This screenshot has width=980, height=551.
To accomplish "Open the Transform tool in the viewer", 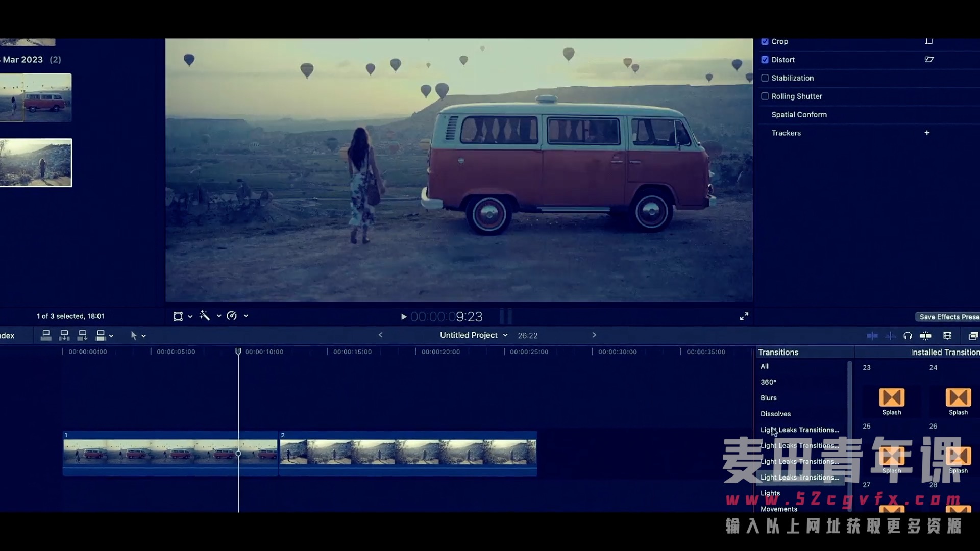I will tap(178, 316).
